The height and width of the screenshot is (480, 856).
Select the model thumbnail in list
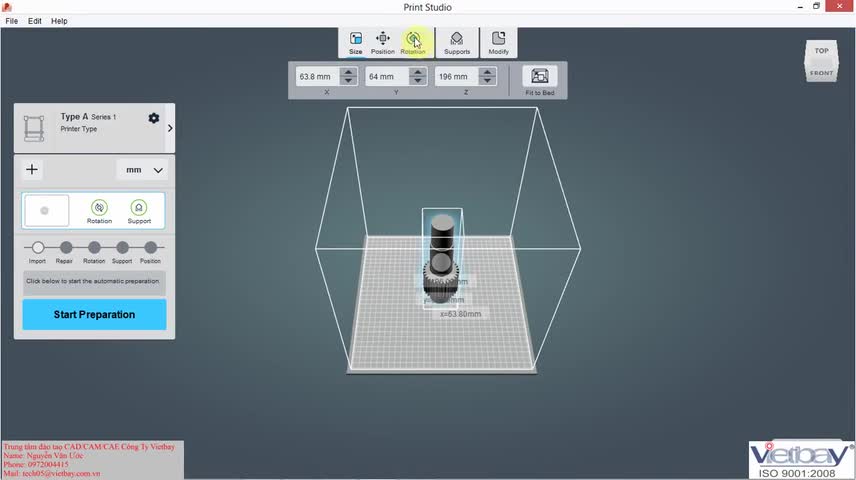pos(46,210)
